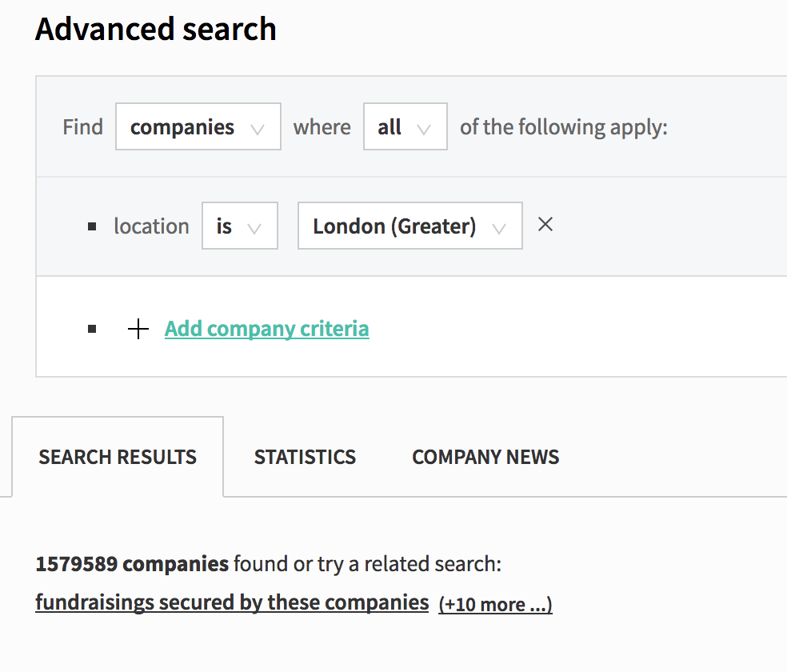Click the chevron arrow in companies selector

[x=258, y=130]
